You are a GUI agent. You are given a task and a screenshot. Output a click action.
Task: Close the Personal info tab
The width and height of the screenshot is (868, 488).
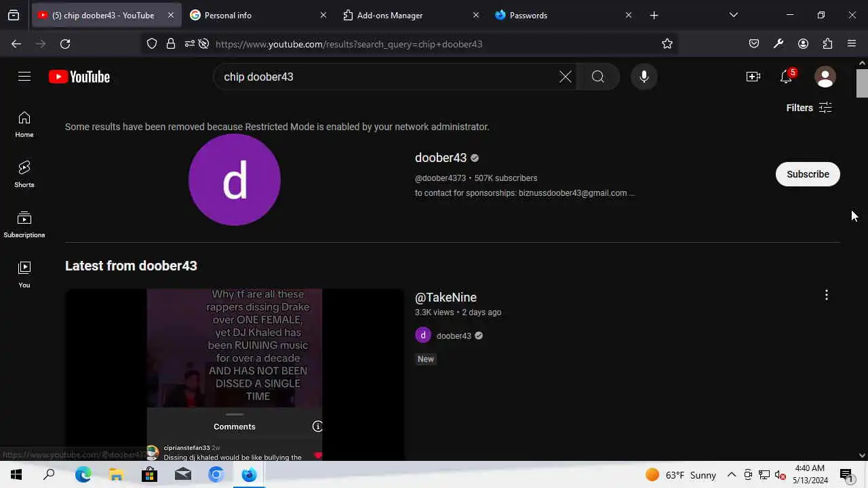coord(323,15)
